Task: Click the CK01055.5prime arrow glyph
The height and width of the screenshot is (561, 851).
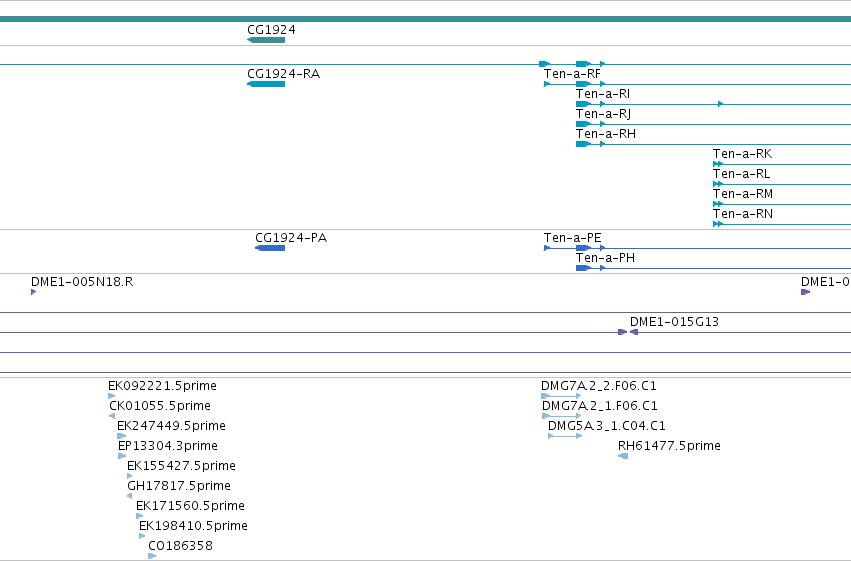Action: point(112,416)
